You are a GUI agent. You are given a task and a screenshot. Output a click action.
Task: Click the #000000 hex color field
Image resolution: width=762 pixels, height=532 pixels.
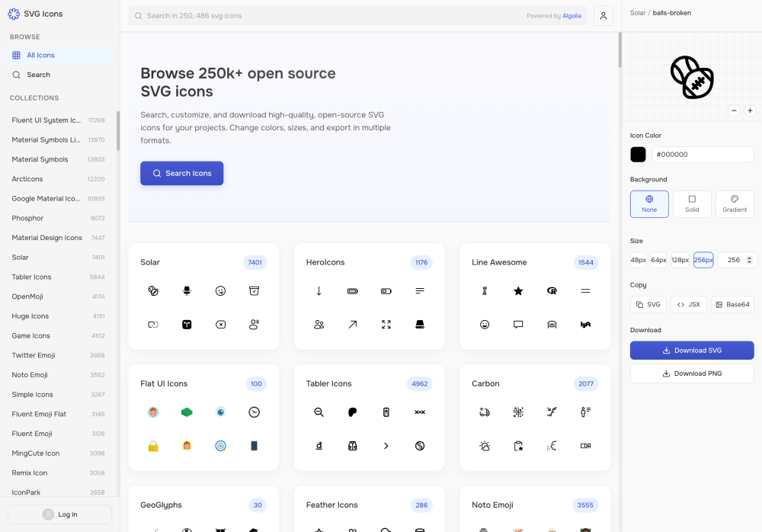703,155
